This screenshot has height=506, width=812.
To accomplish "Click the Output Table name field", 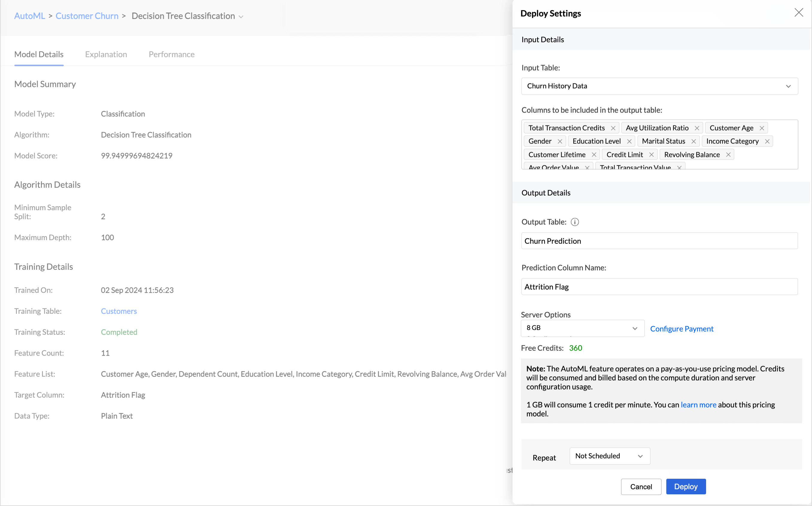I will [659, 241].
